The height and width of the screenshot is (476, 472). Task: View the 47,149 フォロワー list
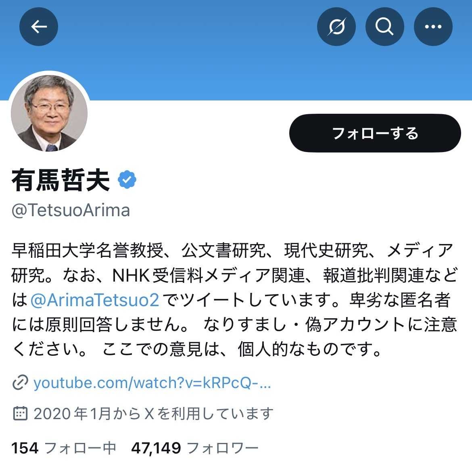click(194, 448)
